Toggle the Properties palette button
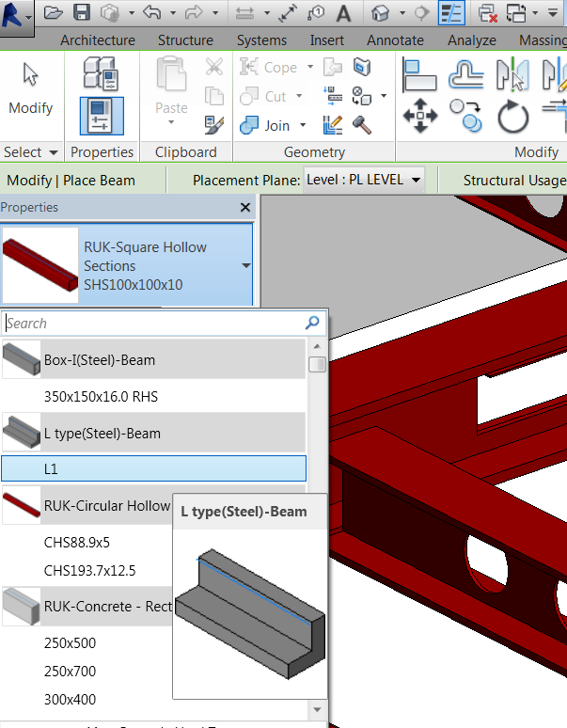 [x=102, y=116]
